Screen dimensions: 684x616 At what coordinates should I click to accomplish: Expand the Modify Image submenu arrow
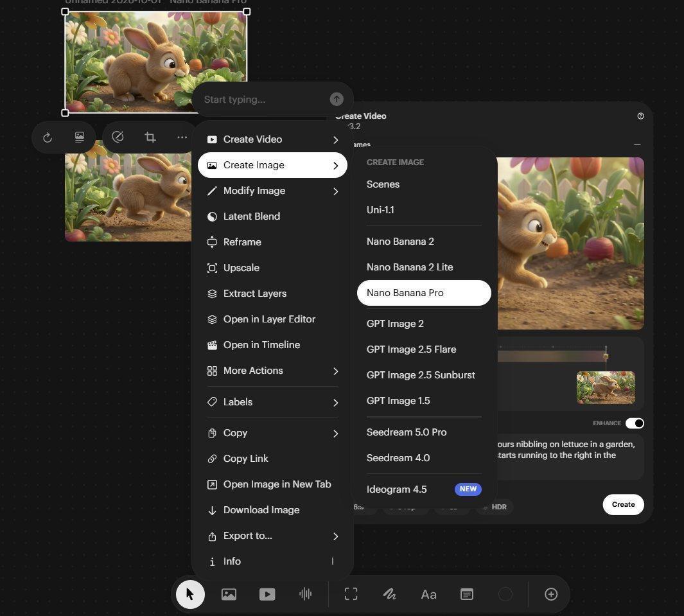point(335,191)
